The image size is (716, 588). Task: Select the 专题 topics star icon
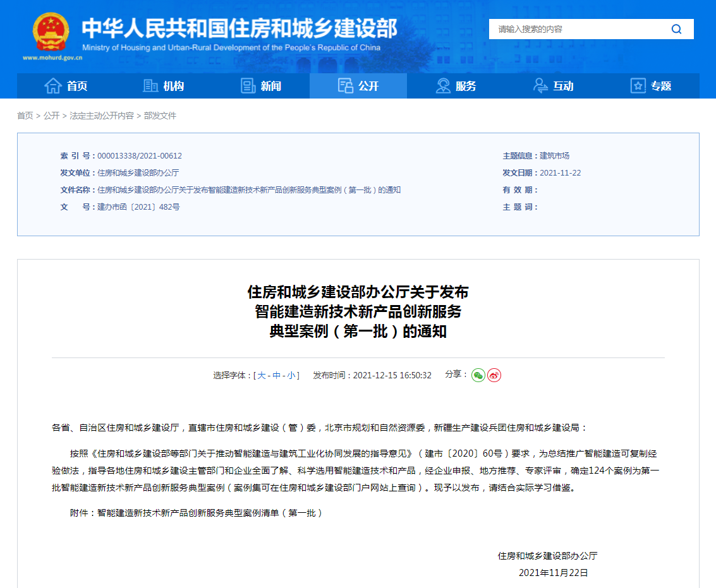tap(637, 86)
